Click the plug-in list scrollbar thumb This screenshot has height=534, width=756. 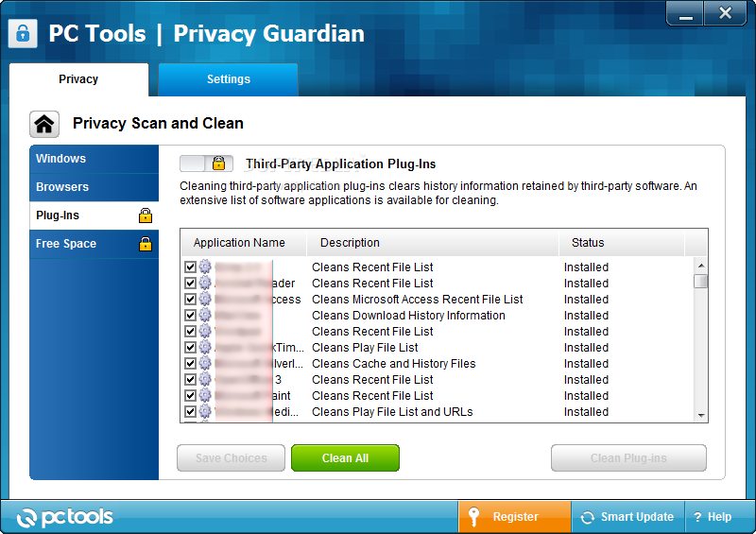701,282
